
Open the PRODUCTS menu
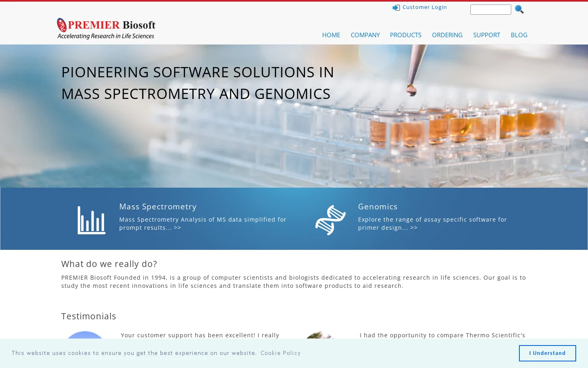[x=405, y=35]
